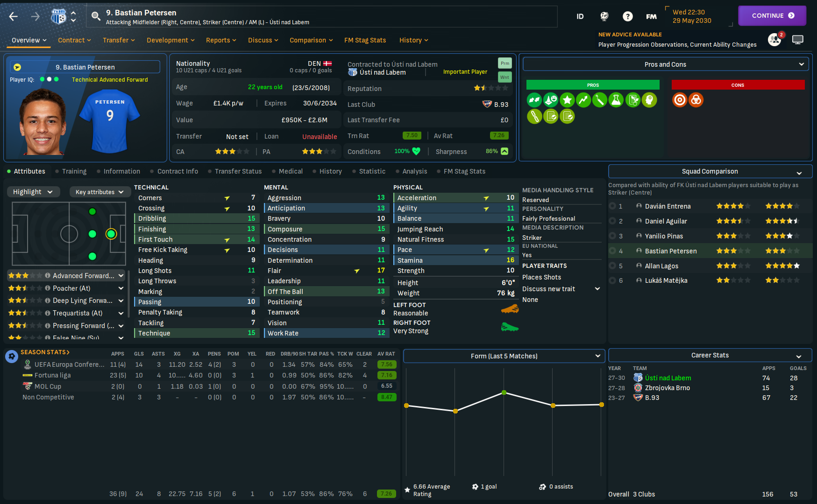Open Zbrojovka Brno in Career Stats
The width and height of the screenshot is (817, 504).
[x=668, y=388]
